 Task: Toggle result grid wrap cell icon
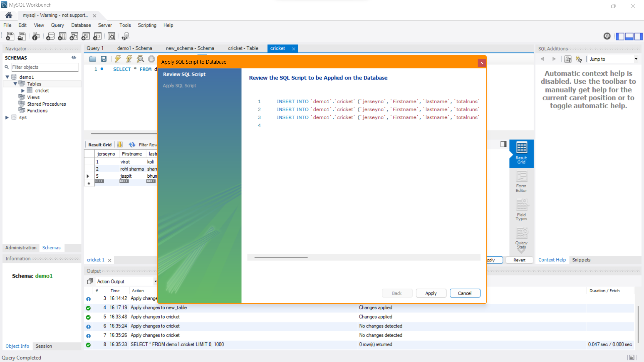point(120,145)
